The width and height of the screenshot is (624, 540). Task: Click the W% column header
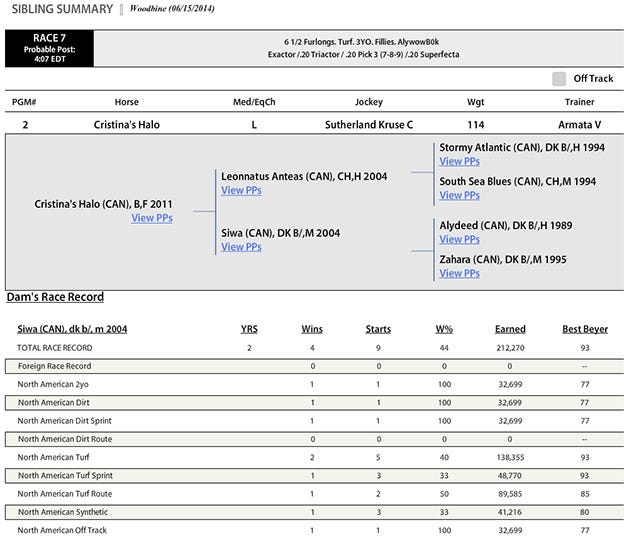444,329
